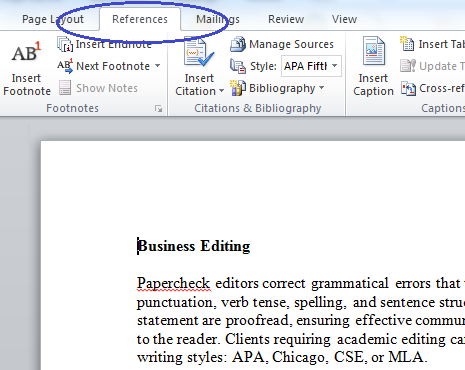Screen dimensions: 465x370
Task: Switch to the Review tab
Action: click(x=286, y=19)
